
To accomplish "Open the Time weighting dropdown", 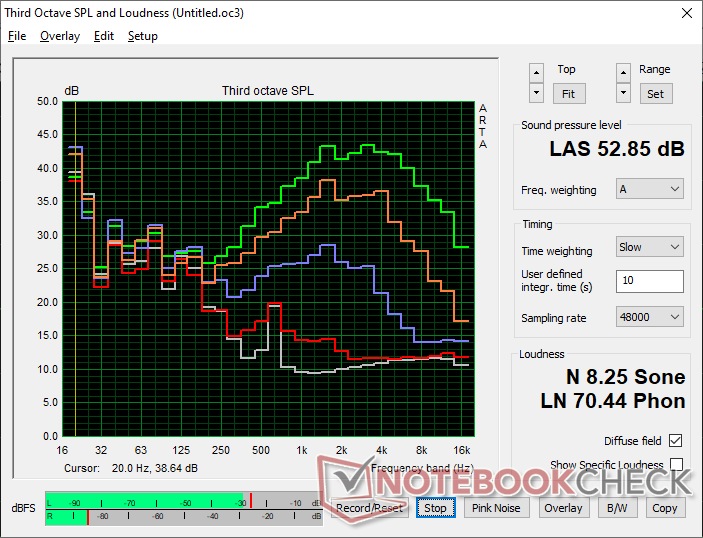I will click(649, 247).
